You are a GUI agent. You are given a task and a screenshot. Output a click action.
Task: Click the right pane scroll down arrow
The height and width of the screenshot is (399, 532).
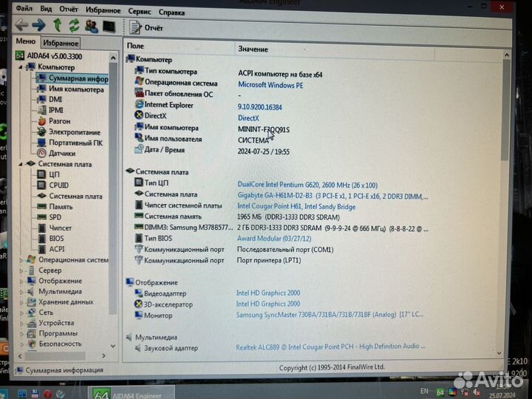pos(499,353)
